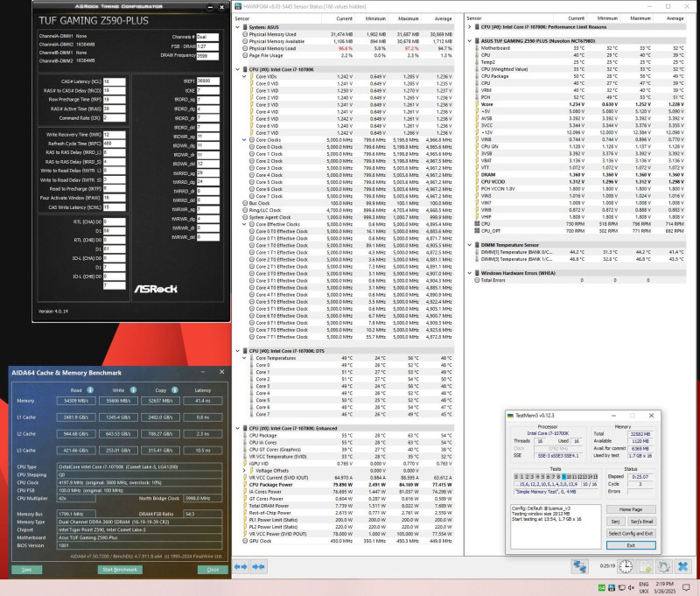Screen dimensions: 700x596
Task: Click Save button in AIDA64
Action: (x=27, y=570)
